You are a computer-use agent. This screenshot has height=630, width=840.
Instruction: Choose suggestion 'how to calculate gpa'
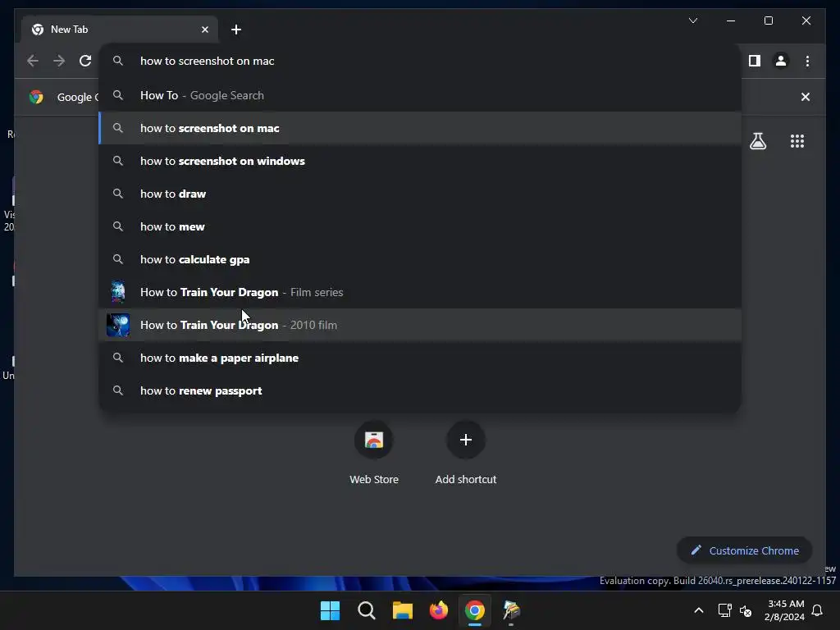[x=421, y=259]
